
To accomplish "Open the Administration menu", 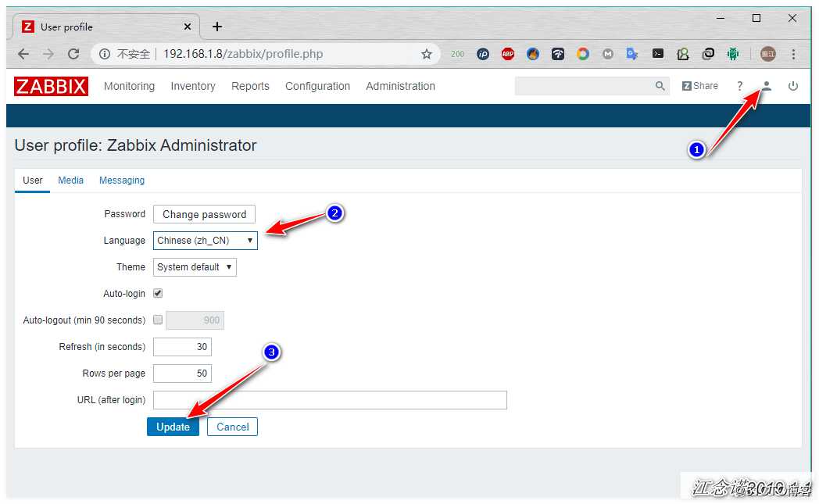I will click(401, 86).
